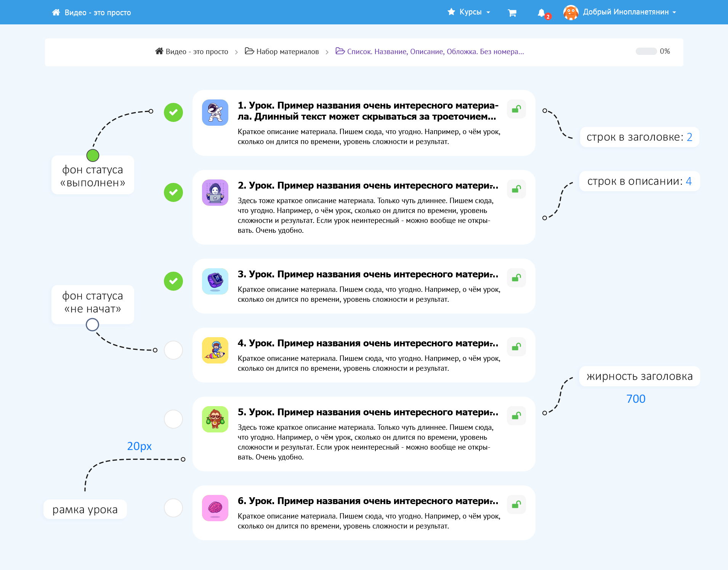This screenshot has height=570, width=728.
Task: Open the astronaut cover of lesson 1
Action: point(215,113)
